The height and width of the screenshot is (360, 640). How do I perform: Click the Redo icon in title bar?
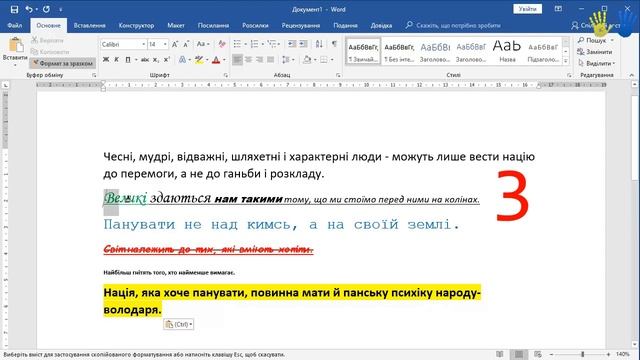(46, 9)
